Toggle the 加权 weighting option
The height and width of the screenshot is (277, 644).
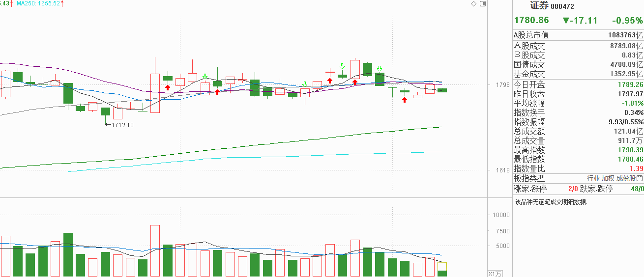[608, 178]
